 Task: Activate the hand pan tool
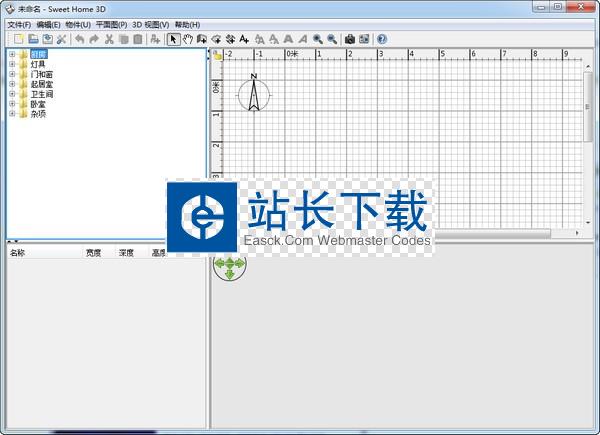[x=187, y=39]
